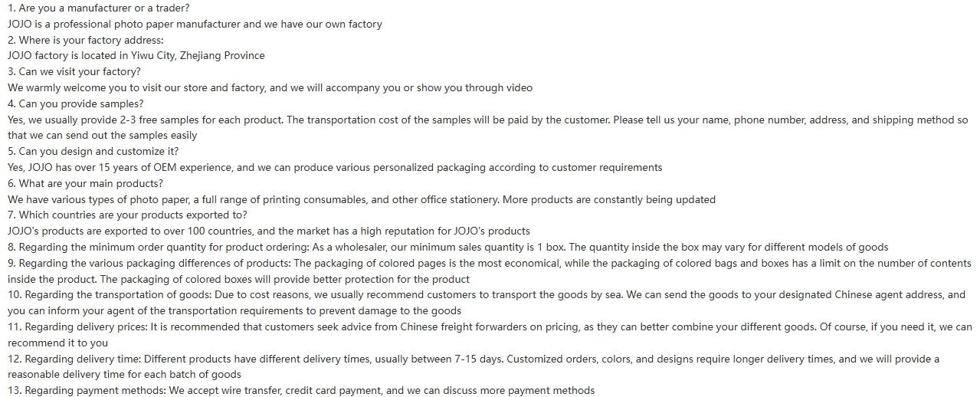Click 'that we can send out the samples easily'

(103, 136)
